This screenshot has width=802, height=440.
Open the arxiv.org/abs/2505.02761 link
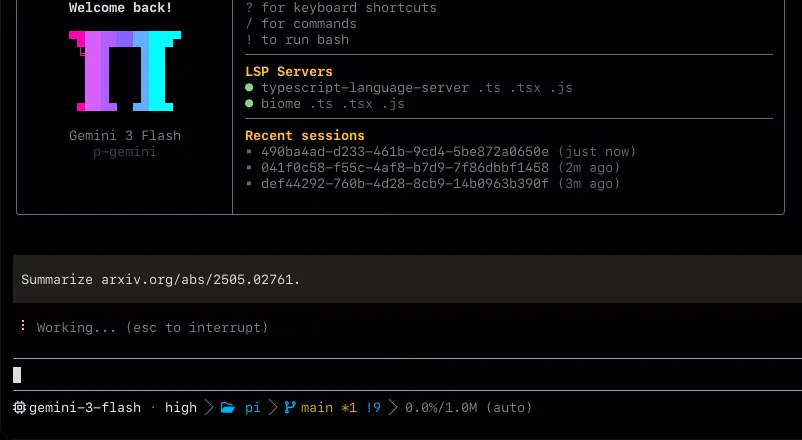click(197, 279)
